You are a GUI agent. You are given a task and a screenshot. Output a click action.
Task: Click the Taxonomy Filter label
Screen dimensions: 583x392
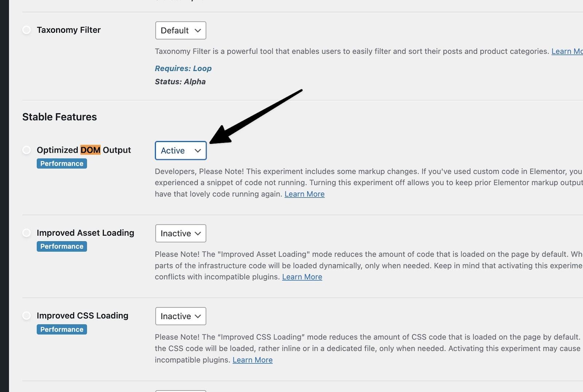[x=69, y=30]
